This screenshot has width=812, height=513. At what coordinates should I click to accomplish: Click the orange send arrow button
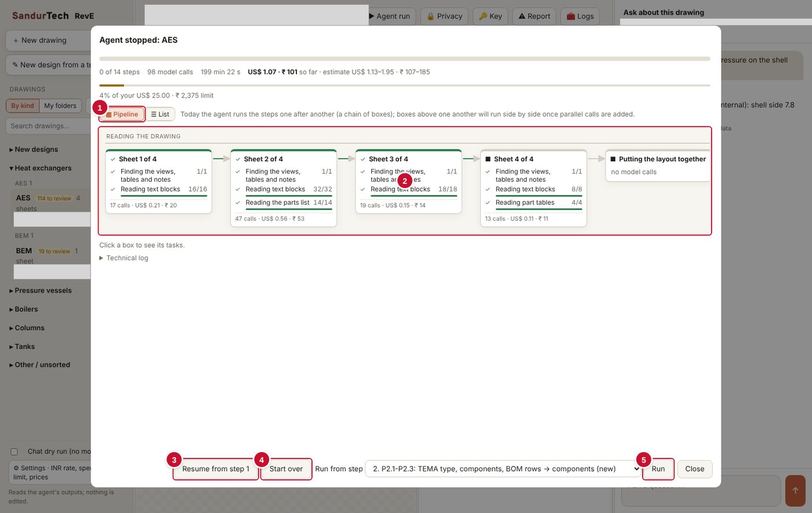795,490
